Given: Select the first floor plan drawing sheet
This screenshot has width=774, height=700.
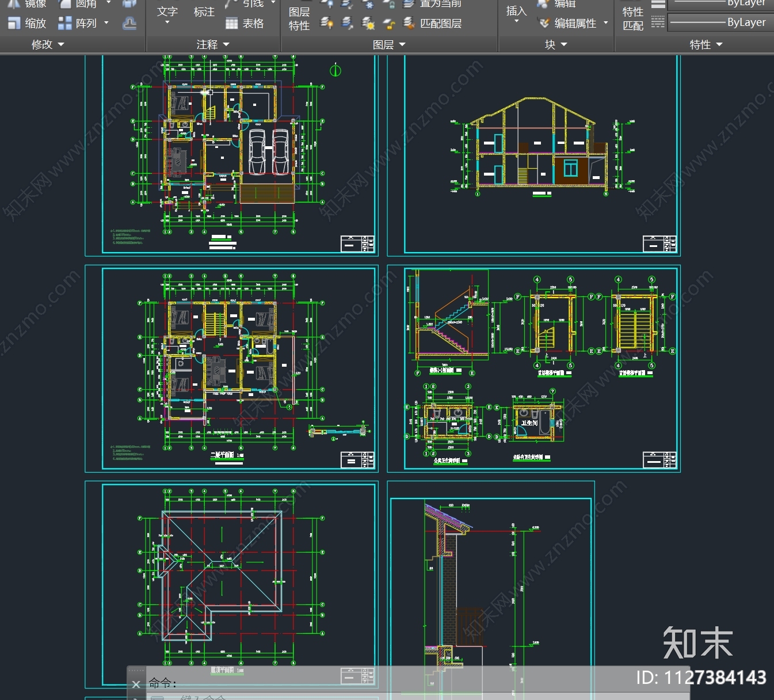Looking at the screenshot, I should [x=231, y=155].
